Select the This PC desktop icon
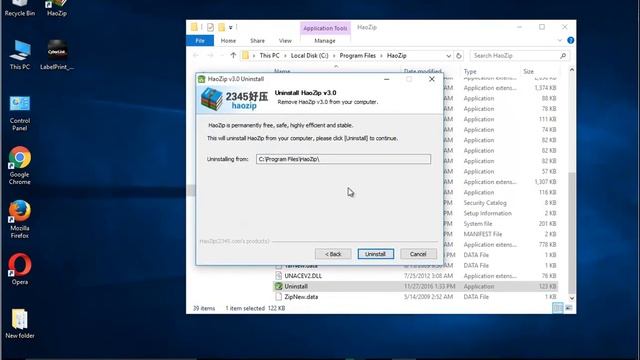The height and width of the screenshot is (360, 640). [x=20, y=55]
